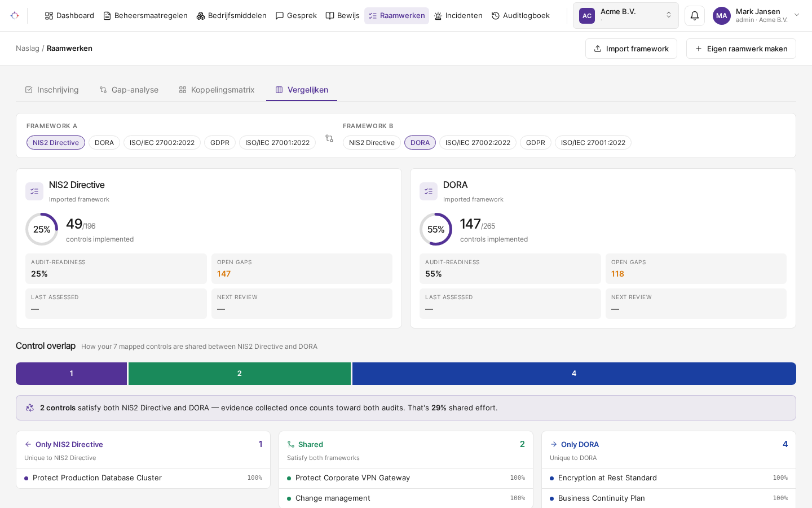This screenshot has height=508, width=812.
Task: Open Protect Corporate VPN Gateway control
Action: pos(406,478)
